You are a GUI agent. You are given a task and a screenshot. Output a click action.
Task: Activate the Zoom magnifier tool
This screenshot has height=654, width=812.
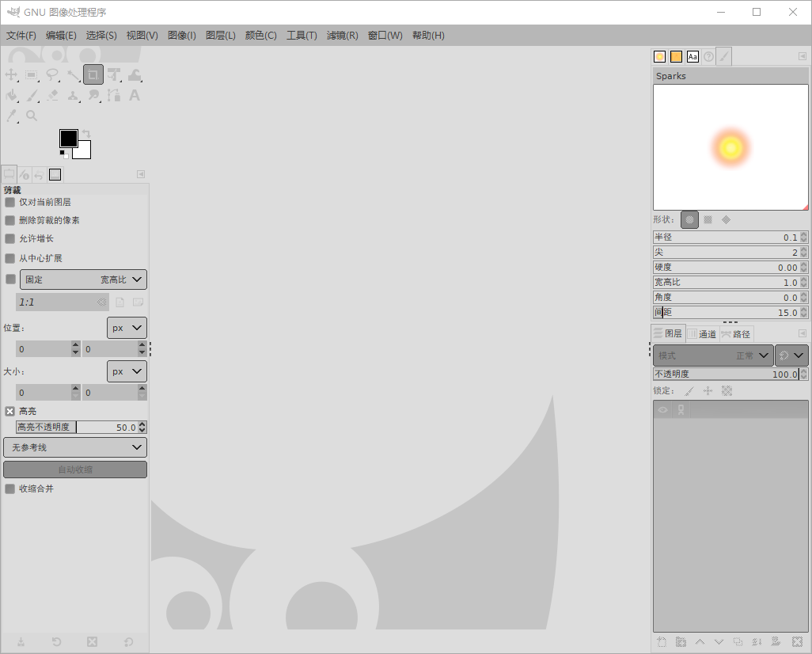(32, 116)
